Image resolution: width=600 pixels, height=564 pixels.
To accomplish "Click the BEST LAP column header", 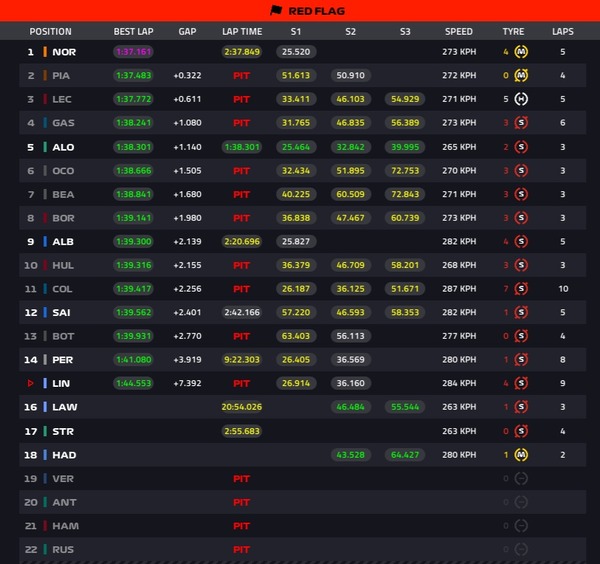I will coord(134,32).
